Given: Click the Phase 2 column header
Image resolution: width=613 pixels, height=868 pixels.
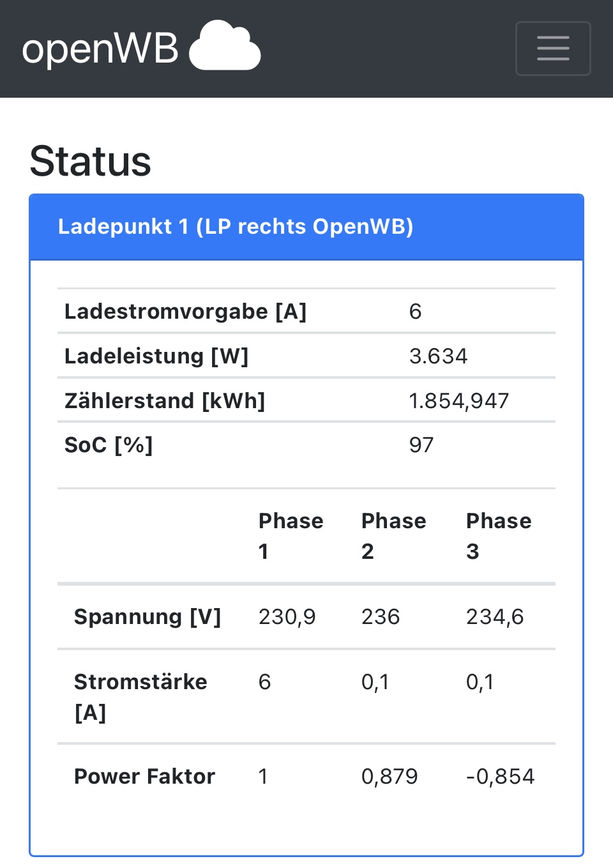Looking at the screenshot, I should tap(393, 536).
